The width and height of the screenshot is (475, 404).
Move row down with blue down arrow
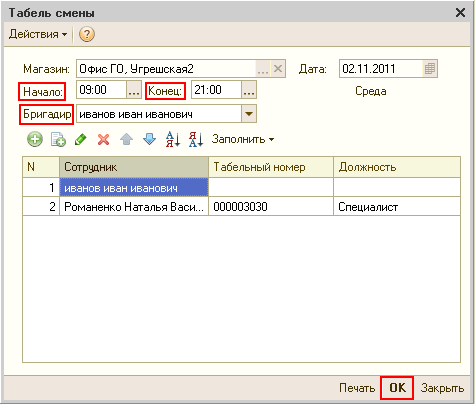click(149, 139)
